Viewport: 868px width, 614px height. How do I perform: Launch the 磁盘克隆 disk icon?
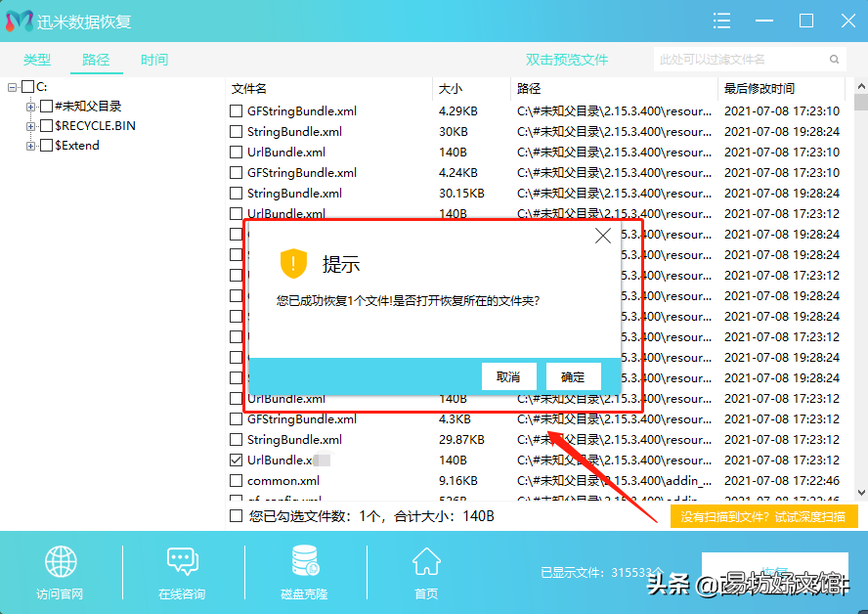pyautogui.click(x=304, y=561)
